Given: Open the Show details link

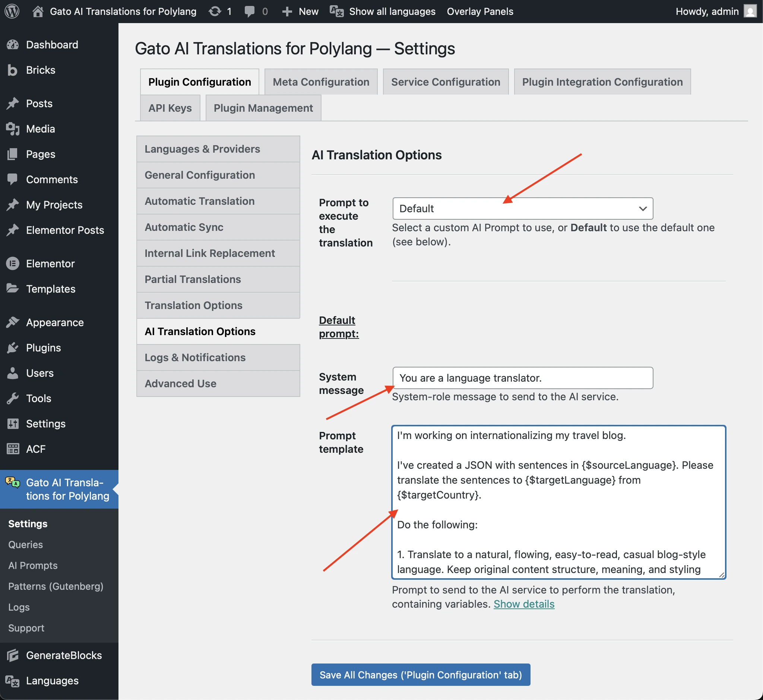Looking at the screenshot, I should pos(524,604).
